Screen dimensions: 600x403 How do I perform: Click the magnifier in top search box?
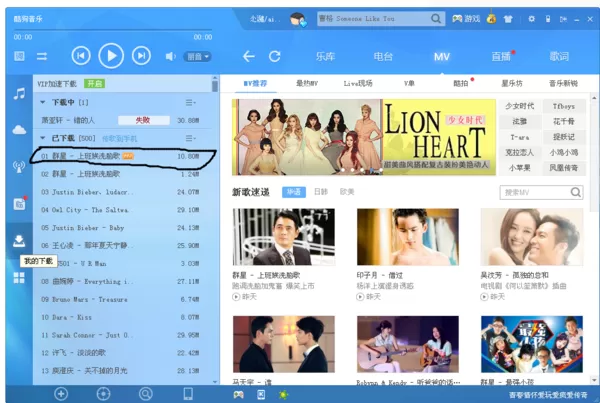point(436,18)
